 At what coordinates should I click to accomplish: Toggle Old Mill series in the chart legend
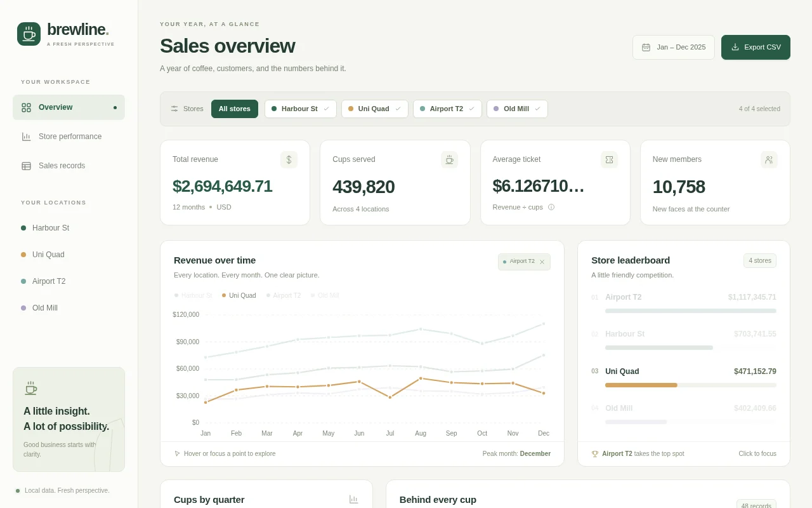click(325, 295)
